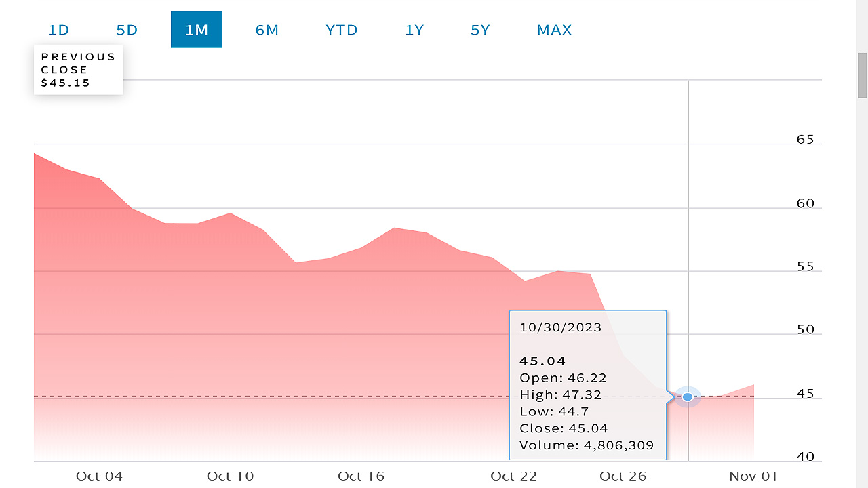
Task: Select the currently active 1M tab
Action: (197, 29)
